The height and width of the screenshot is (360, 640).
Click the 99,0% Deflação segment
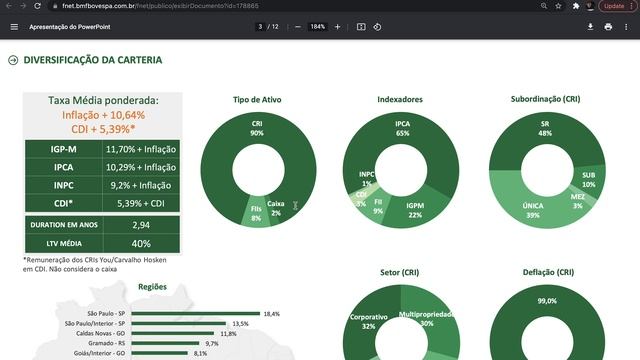(x=547, y=301)
